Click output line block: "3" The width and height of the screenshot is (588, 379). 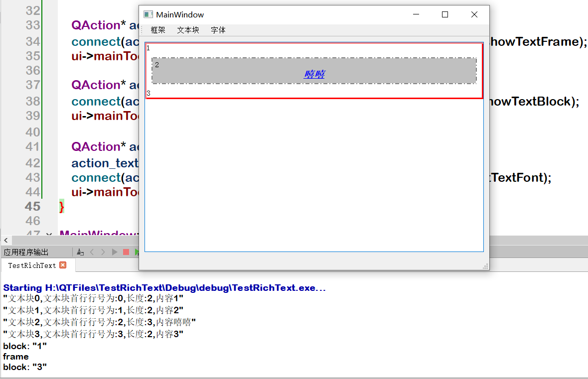click(25, 367)
